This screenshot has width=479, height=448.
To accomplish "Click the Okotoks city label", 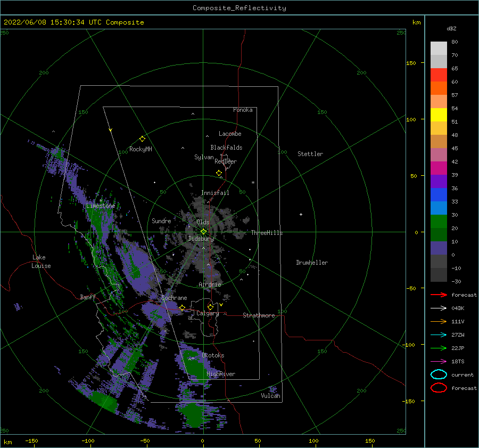I will coord(213,355).
